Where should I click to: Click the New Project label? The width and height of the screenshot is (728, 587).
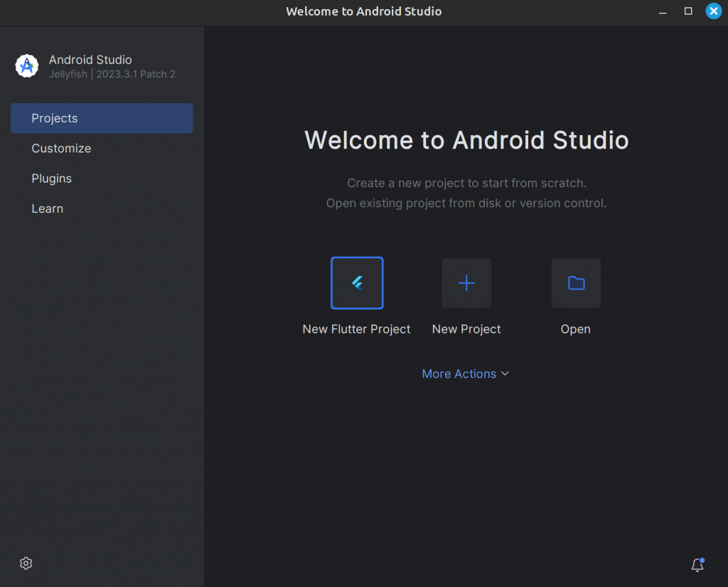point(466,329)
